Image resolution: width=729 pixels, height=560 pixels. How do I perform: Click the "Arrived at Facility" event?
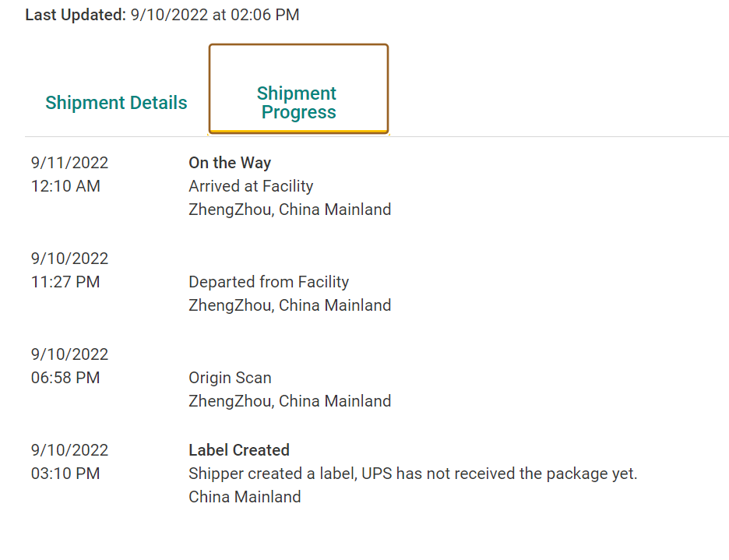pos(251,186)
